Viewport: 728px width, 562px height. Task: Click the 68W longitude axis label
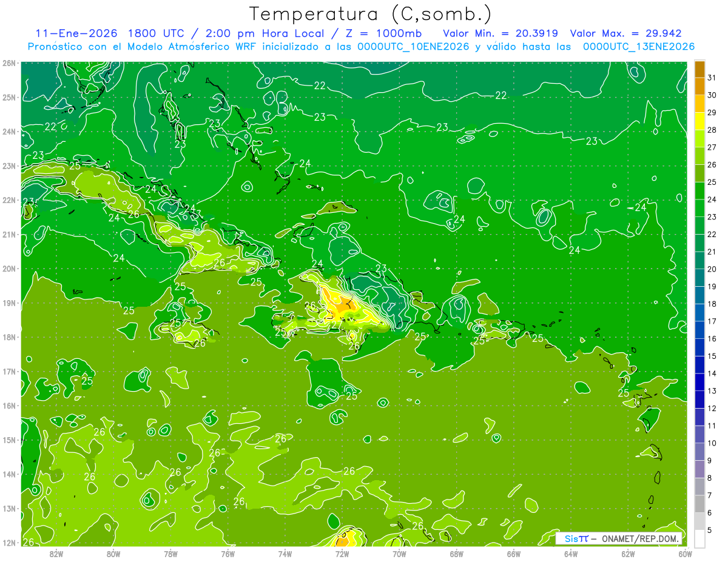tap(457, 554)
